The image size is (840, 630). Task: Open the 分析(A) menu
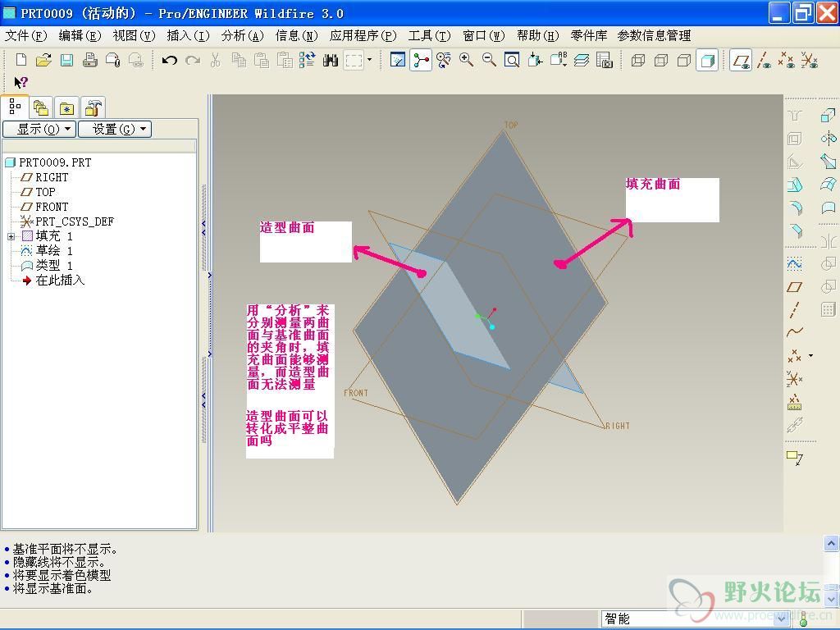[x=242, y=36]
